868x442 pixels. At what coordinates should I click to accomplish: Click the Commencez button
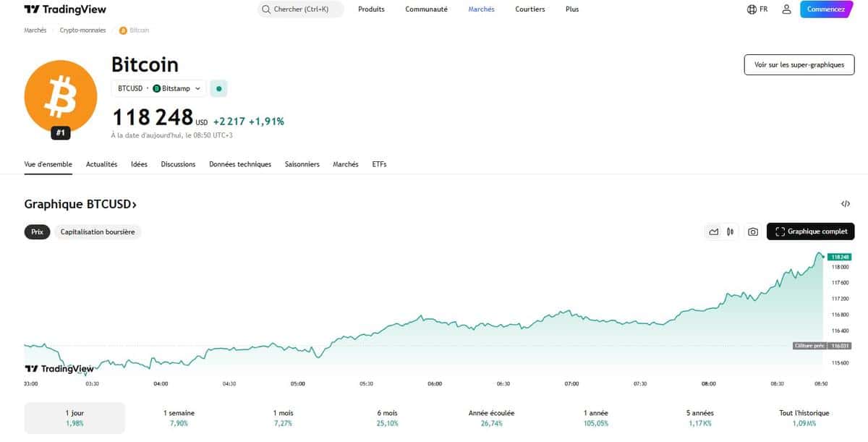(x=826, y=9)
